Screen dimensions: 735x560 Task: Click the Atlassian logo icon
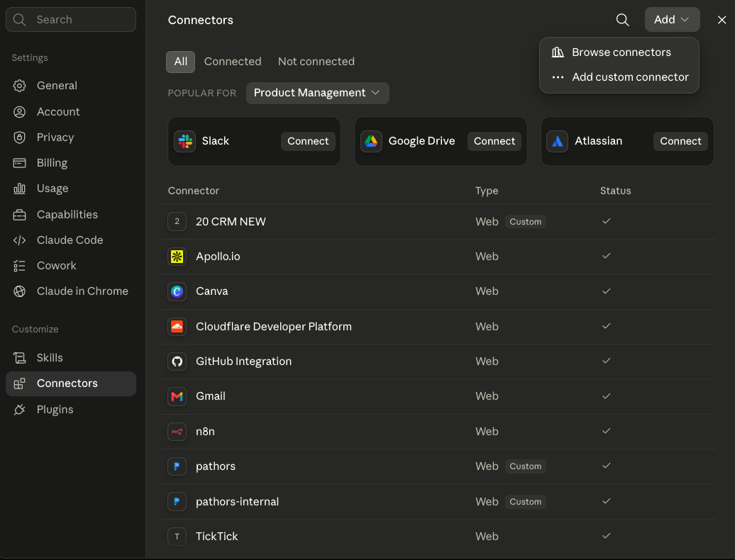point(558,141)
